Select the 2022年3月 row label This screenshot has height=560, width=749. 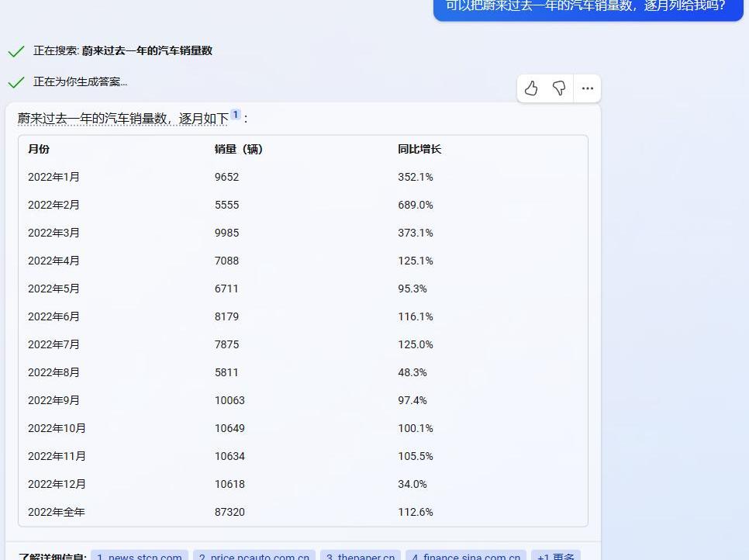(53, 233)
